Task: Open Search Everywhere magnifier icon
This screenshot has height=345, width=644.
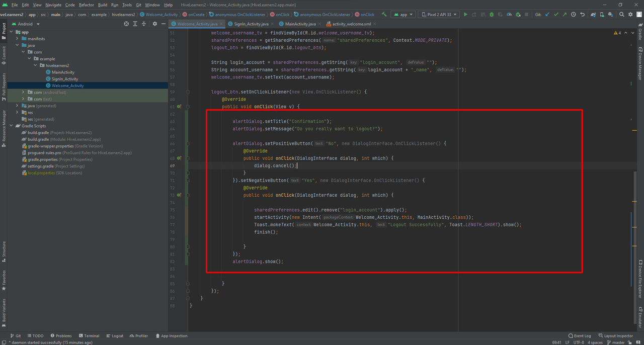Action: tap(622, 15)
